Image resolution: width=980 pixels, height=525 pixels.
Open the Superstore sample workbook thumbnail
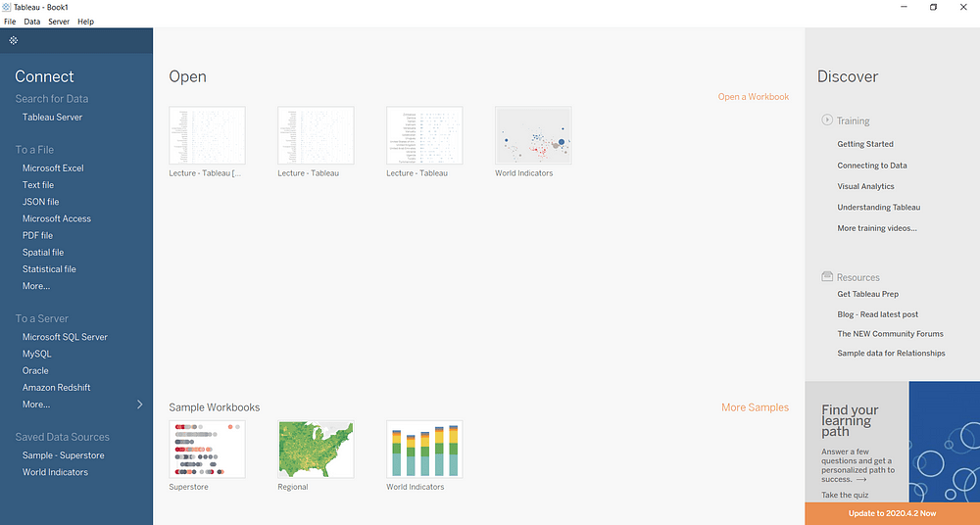(207, 450)
